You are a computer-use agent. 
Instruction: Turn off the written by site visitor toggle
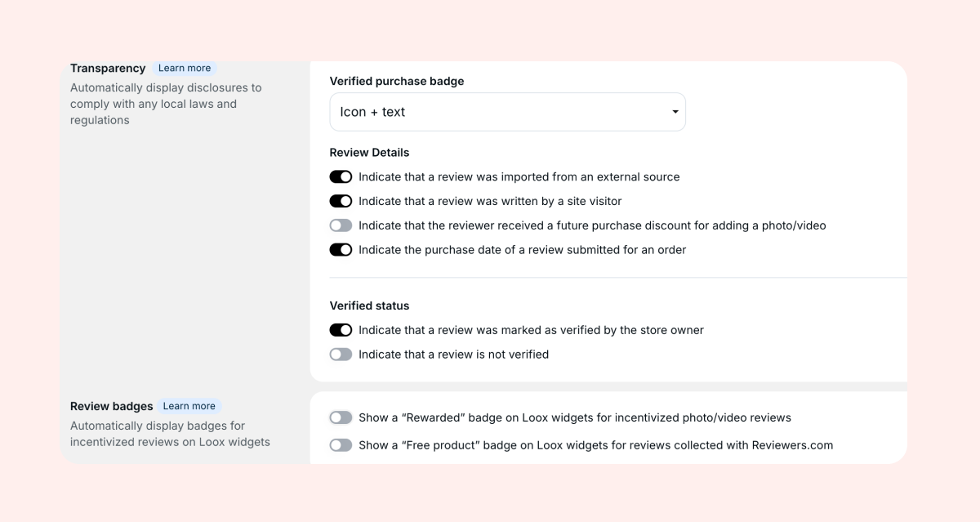pos(341,201)
